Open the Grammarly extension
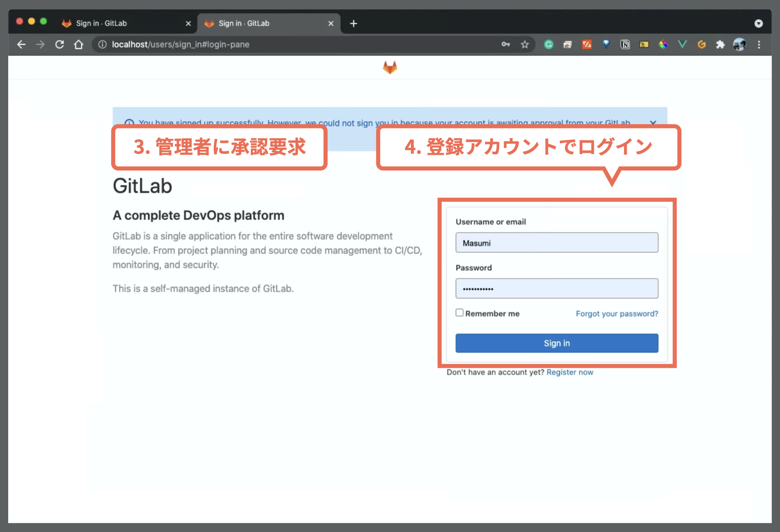The height and width of the screenshot is (532, 780). tap(548, 44)
